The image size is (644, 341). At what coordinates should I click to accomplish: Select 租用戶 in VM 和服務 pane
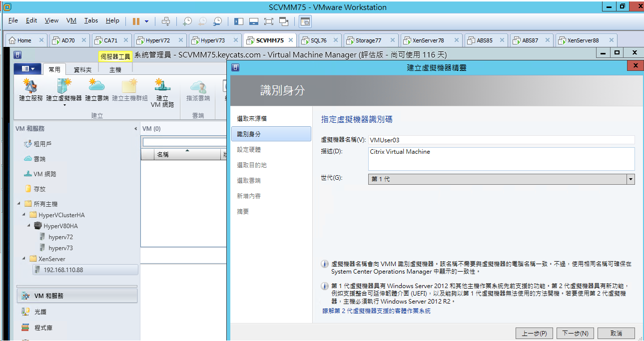[42, 144]
